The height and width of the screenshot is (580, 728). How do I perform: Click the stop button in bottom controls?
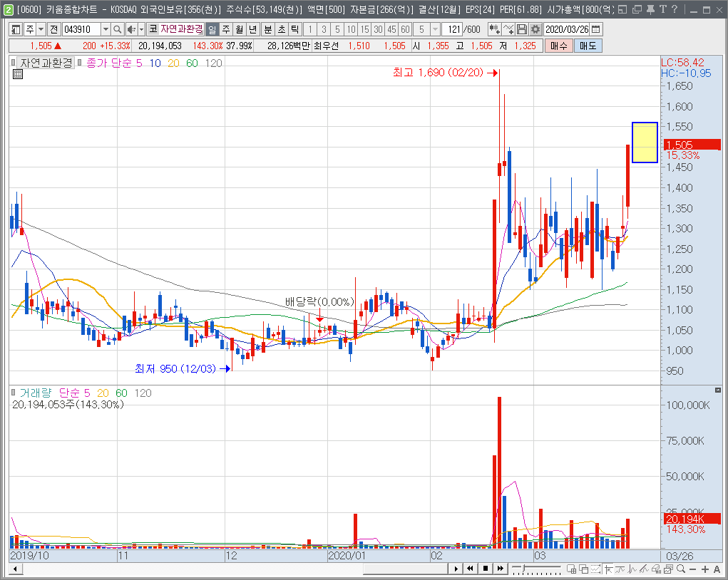(485, 569)
